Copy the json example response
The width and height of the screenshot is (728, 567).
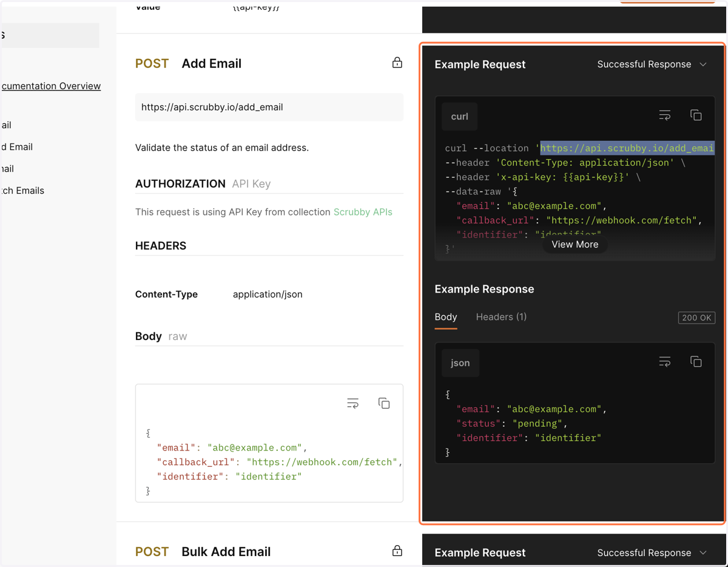click(x=696, y=362)
